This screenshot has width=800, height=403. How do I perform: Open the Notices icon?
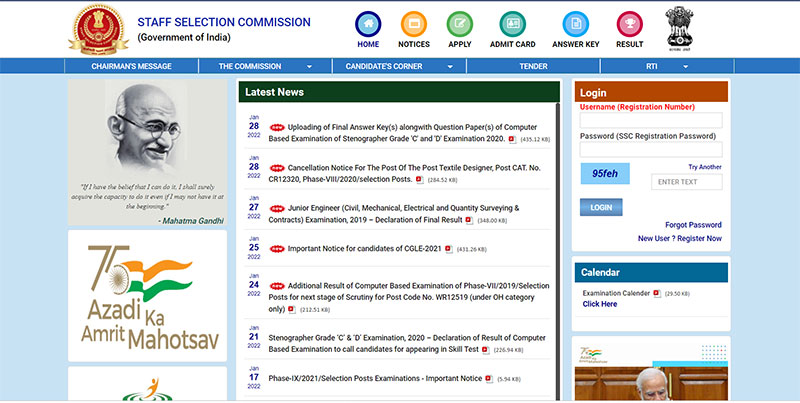click(x=414, y=24)
